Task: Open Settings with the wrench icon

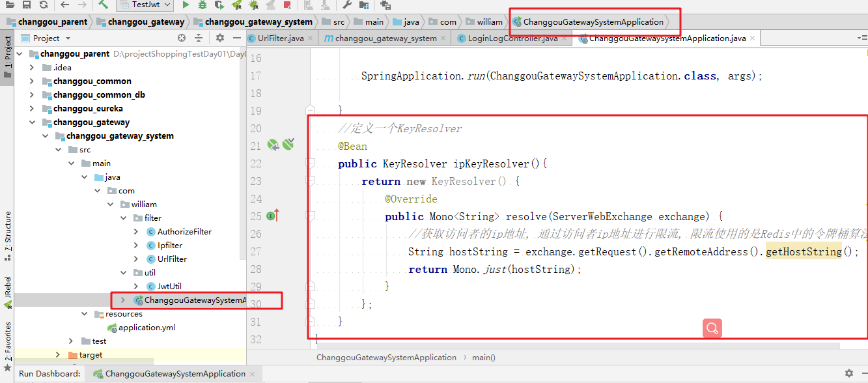Action: pyautogui.click(x=347, y=5)
